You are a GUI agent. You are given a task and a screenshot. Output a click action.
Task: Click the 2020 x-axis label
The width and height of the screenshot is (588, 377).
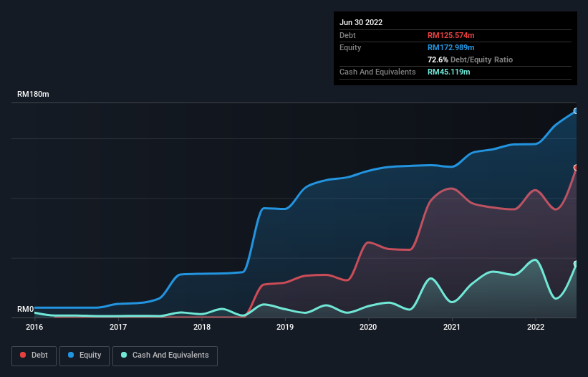tap(368, 327)
